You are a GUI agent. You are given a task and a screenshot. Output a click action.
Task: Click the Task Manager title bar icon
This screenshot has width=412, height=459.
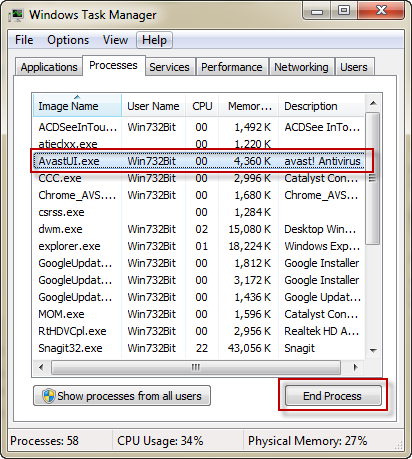tap(16, 15)
